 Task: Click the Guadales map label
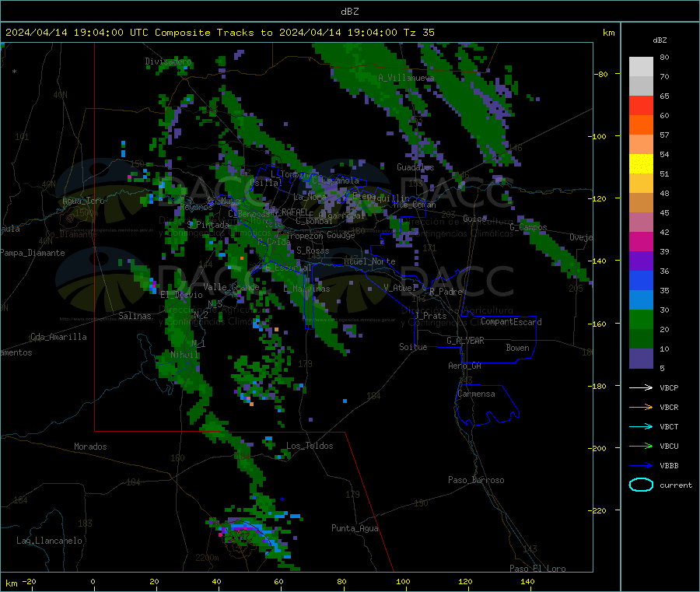415,167
